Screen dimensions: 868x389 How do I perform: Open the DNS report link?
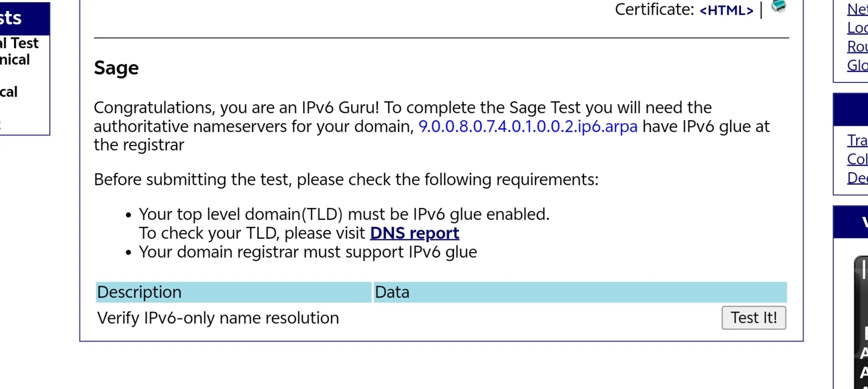coord(415,233)
